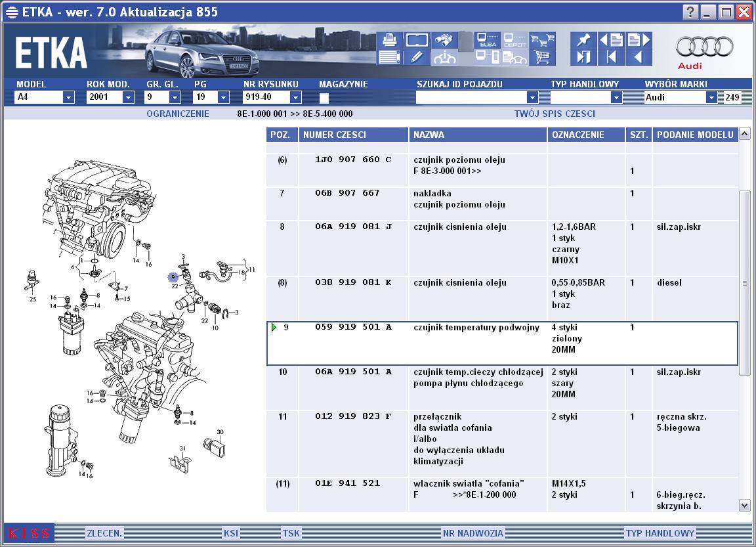The height and width of the screenshot is (547, 756).
Task: Select part number 01E 941 521
Action: point(347,483)
